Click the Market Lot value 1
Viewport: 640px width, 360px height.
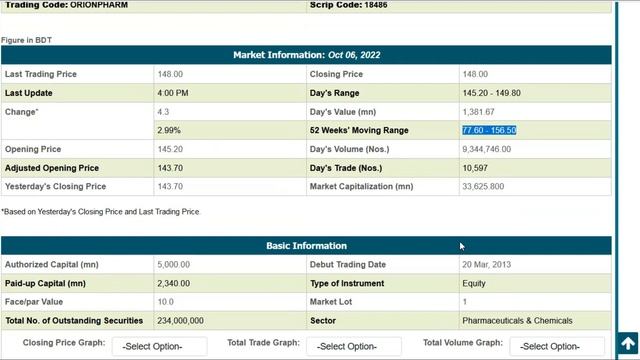click(x=464, y=302)
